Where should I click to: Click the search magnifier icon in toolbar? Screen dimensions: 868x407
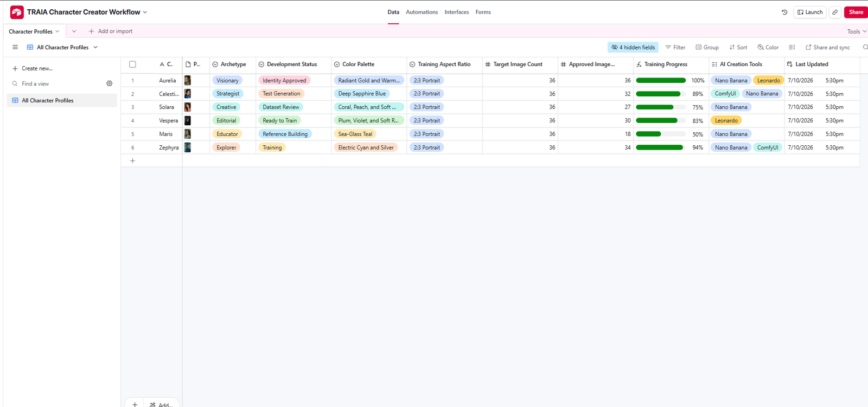click(x=865, y=47)
